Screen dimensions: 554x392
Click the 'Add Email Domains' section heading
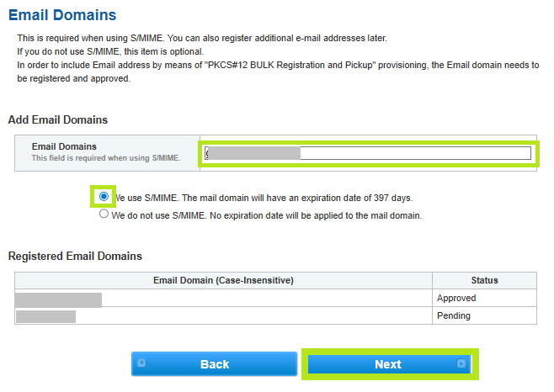(x=58, y=120)
